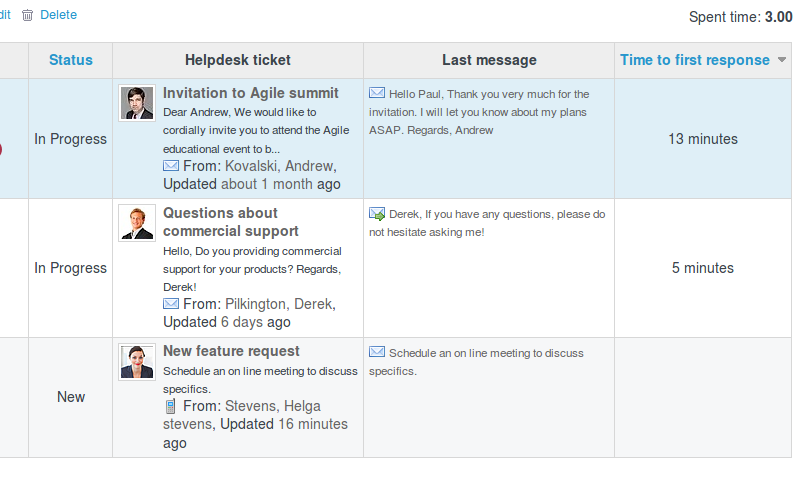Click the mail icon in Schedule meeting last message

[377, 352]
